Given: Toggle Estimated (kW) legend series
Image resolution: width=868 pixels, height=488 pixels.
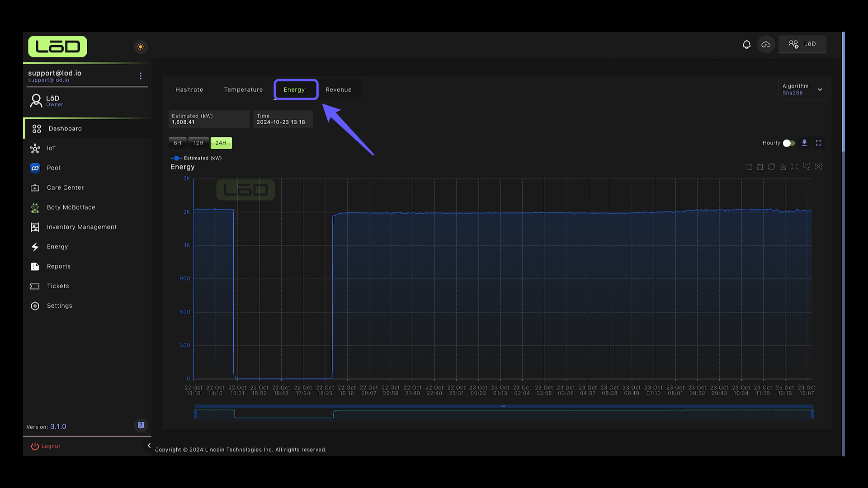Looking at the screenshot, I should (197, 158).
